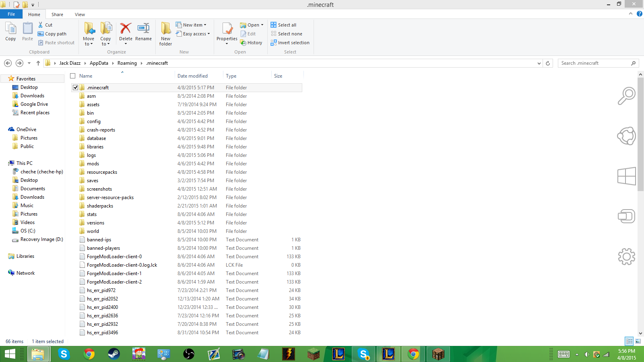
Task: Open the Customize Quick Access Toolbar dropdown
Action: click(33, 5)
